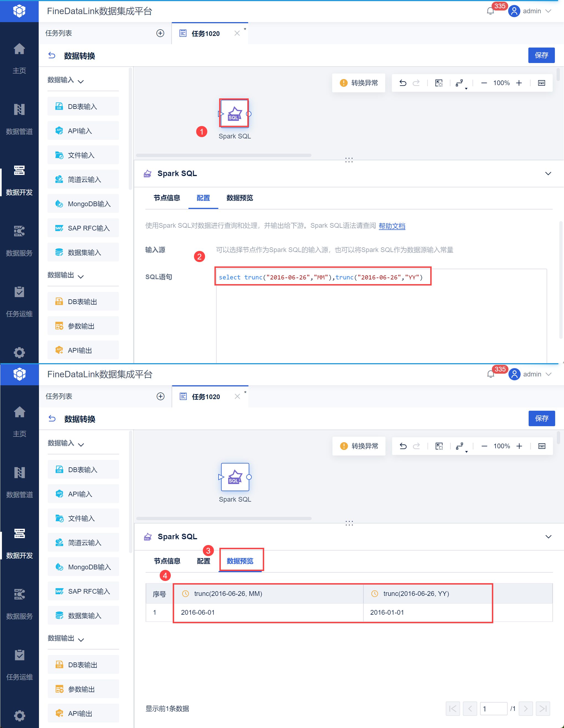Open the 帮助文档 link

(392, 226)
